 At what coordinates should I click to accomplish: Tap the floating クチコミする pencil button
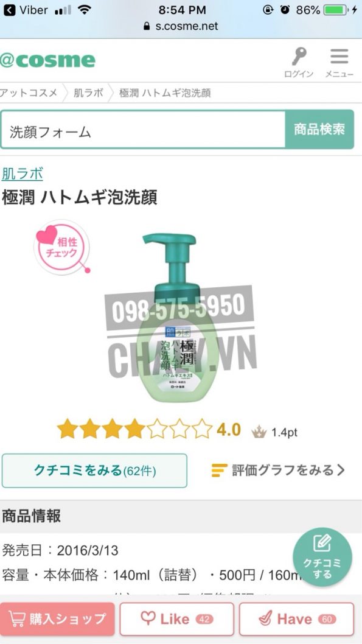coord(322,557)
